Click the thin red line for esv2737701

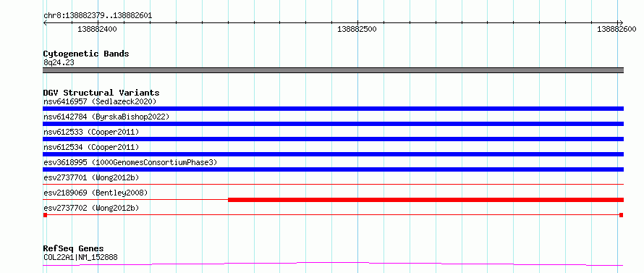[334, 185]
